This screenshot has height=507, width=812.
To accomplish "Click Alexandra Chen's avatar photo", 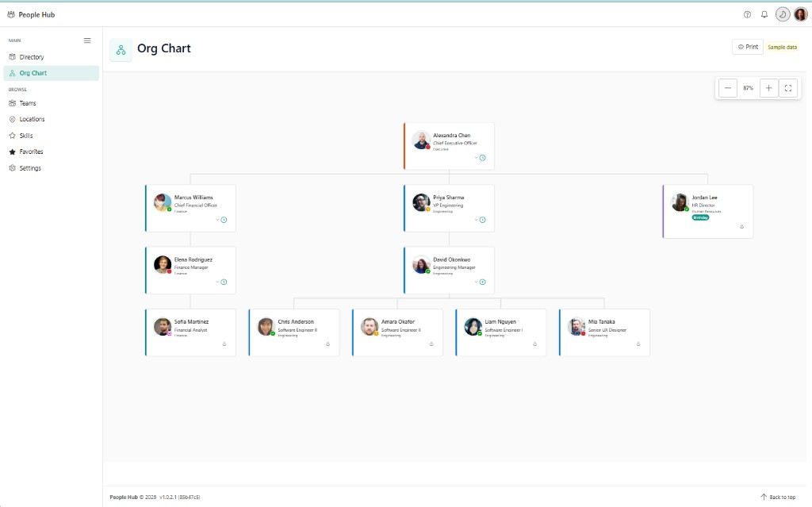I will tap(421, 140).
